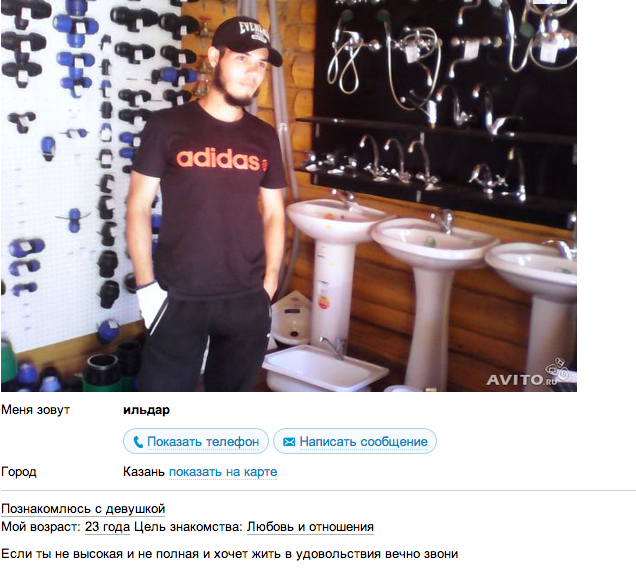Show the seller's phone number
Viewport: 636px width, 574px height.
(x=196, y=441)
